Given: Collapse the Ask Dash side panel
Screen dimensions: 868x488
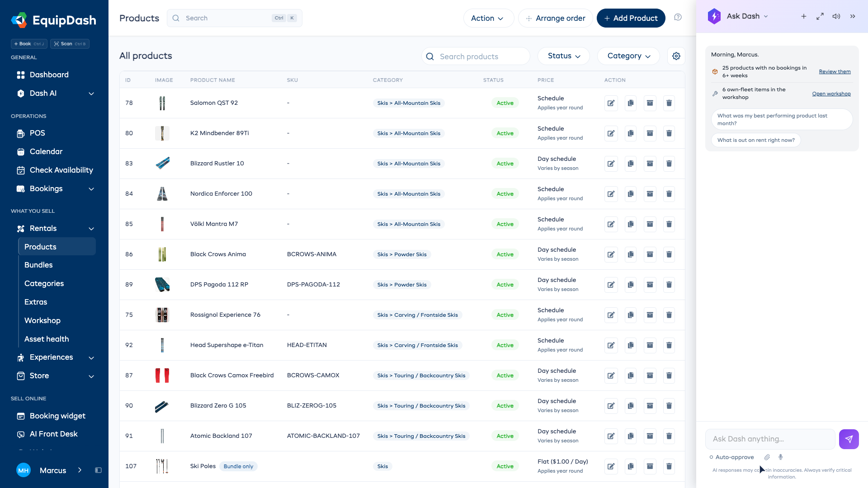Looking at the screenshot, I should pyautogui.click(x=853, y=16).
